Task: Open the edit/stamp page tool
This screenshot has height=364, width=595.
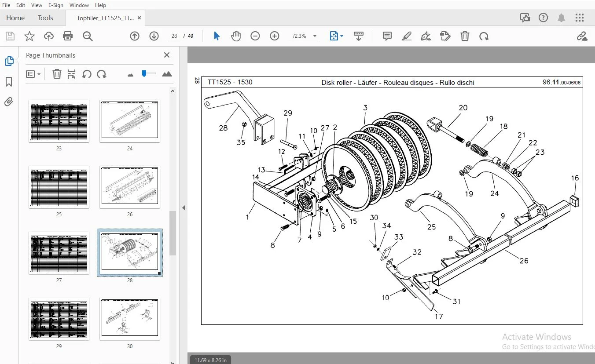Action: pyautogui.click(x=445, y=36)
